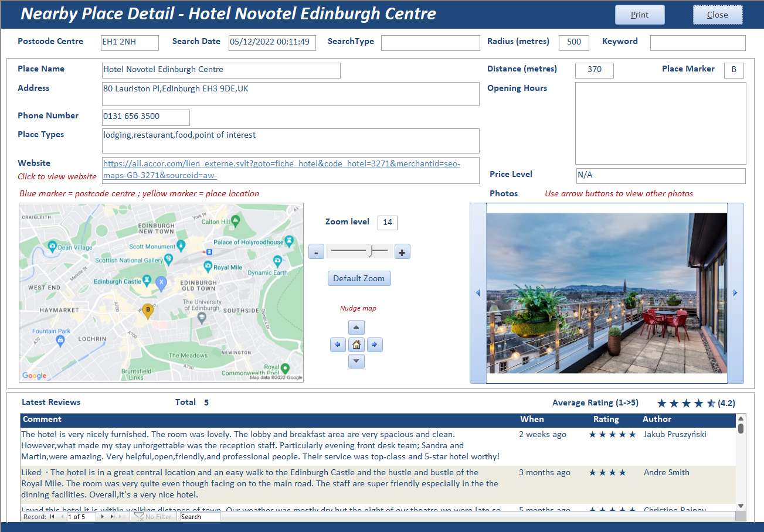Nudge the map to the right
The image size is (764, 532).
(x=375, y=345)
